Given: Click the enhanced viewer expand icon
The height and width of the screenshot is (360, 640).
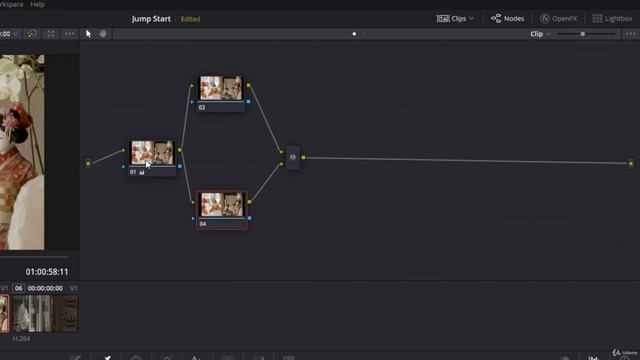Looking at the screenshot, I should [x=51, y=34].
